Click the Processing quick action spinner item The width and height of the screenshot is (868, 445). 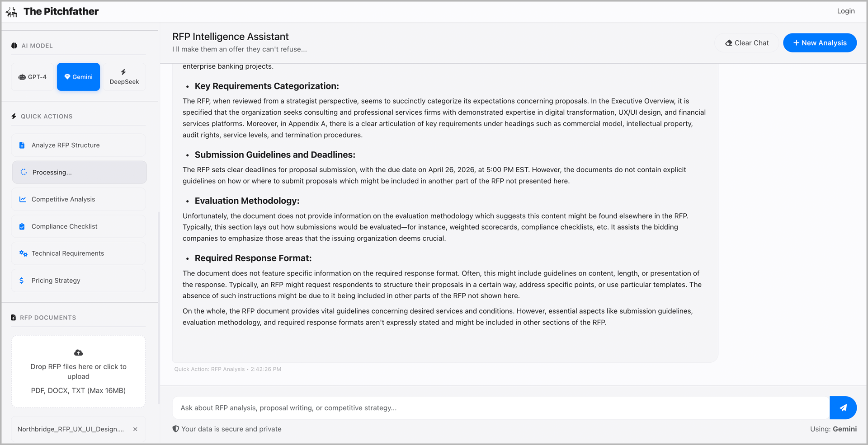[79, 172]
